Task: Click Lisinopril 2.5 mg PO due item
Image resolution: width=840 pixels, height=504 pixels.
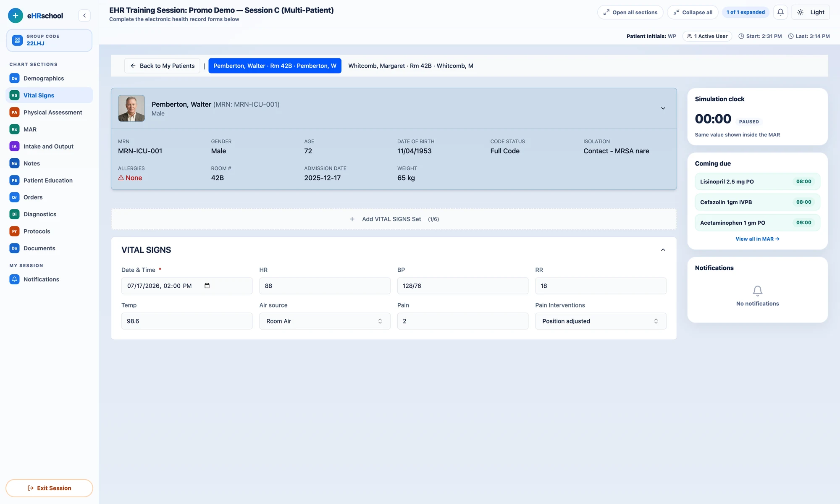Action: click(x=757, y=182)
